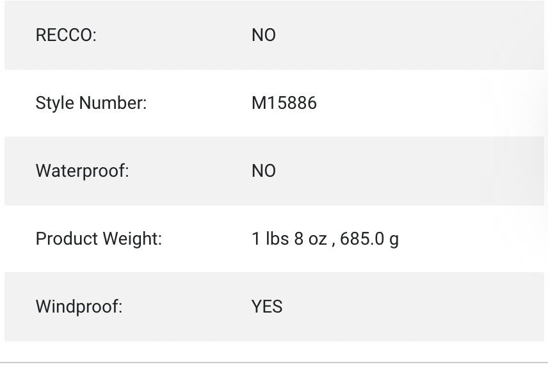Select the NO value beside Waterproof
This screenshot has height=392, width=548.
[x=263, y=171]
